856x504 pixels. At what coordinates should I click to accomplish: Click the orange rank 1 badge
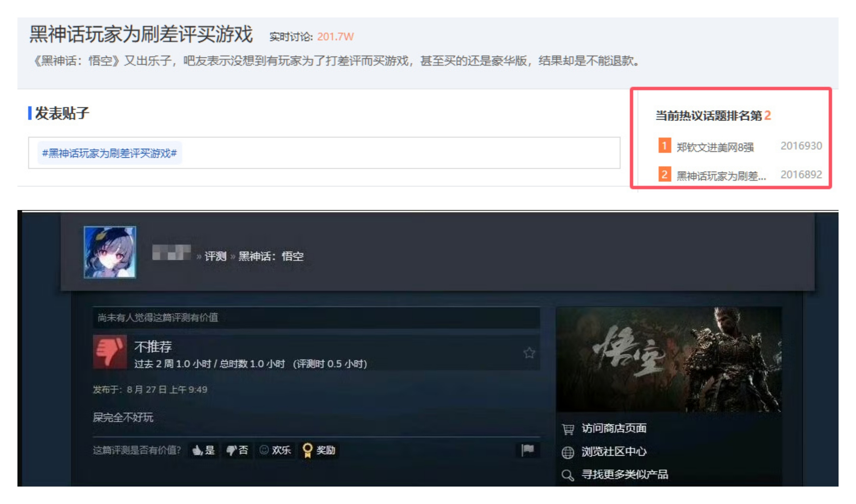click(x=665, y=145)
